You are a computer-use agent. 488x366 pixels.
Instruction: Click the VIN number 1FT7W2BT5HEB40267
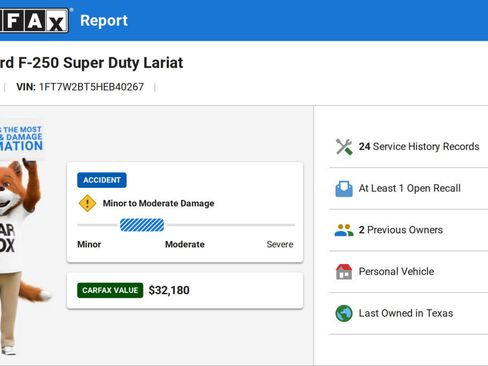pos(91,87)
